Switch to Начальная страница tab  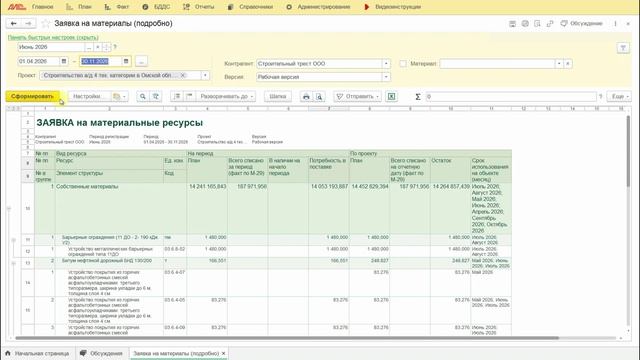tap(38, 353)
